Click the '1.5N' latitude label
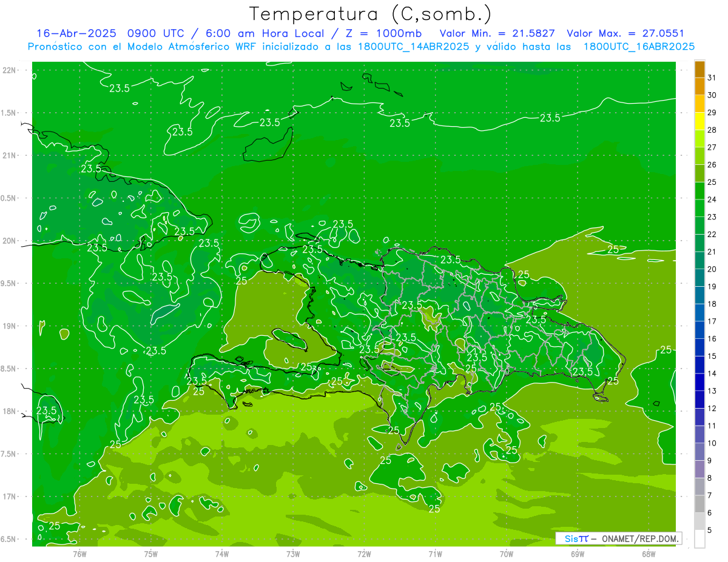 [x=9, y=113]
